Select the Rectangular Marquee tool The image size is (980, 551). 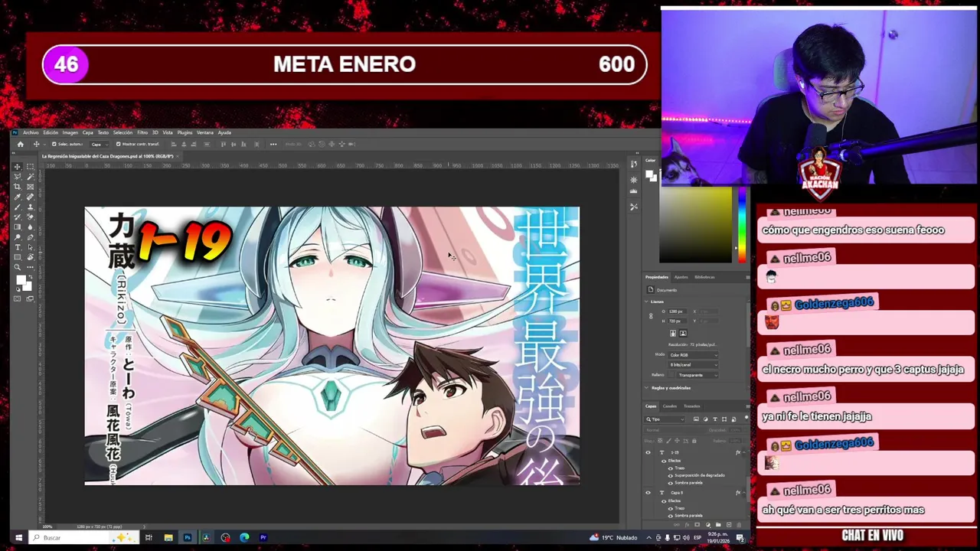pos(30,167)
